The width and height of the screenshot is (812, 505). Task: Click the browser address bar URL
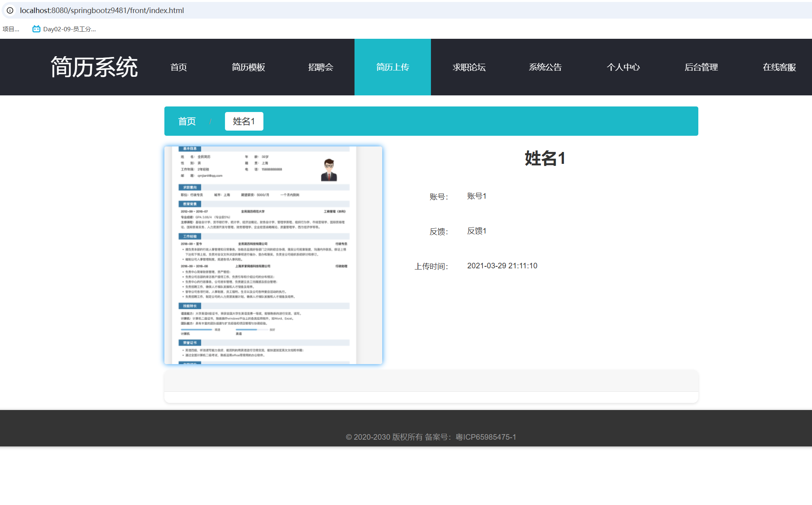(102, 10)
